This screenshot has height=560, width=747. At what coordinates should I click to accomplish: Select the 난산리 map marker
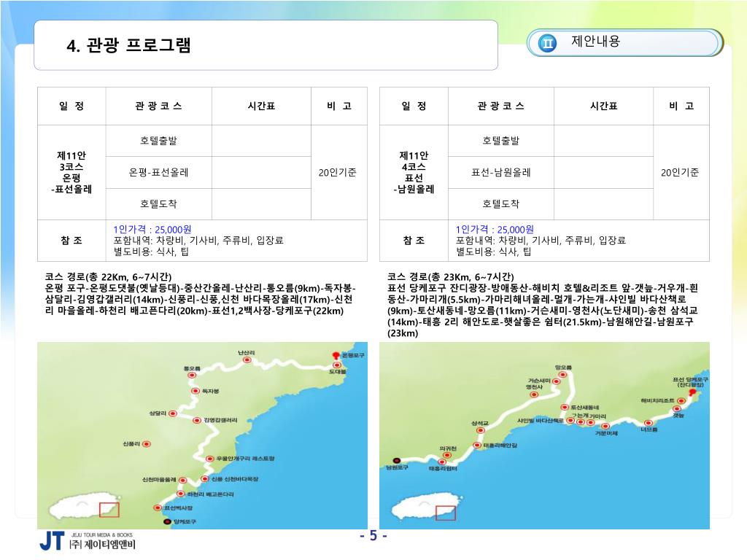[247, 360]
